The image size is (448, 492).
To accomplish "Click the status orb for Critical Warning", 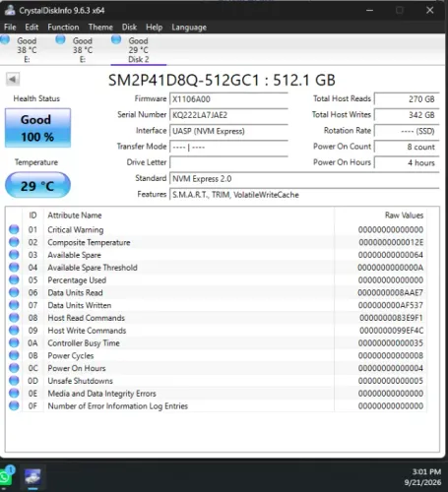I will (14, 229).
